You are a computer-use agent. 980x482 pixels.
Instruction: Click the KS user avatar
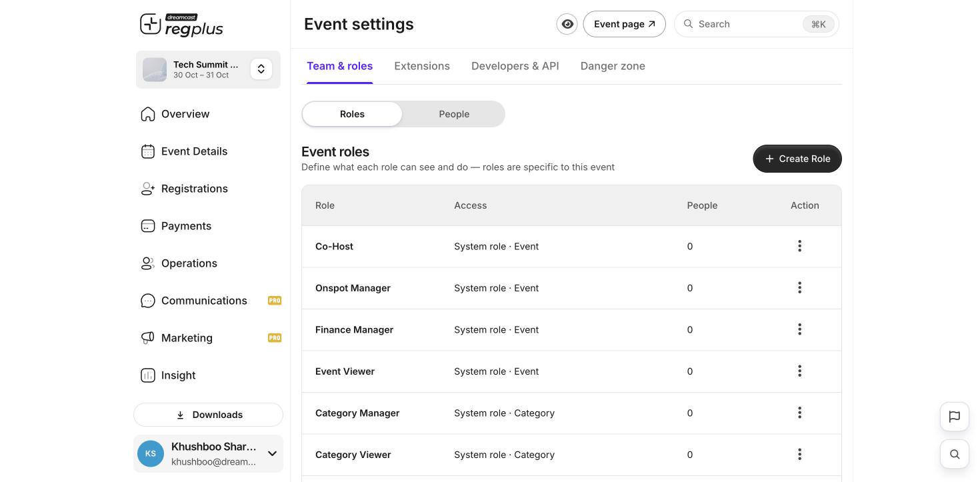coord(151,454)
